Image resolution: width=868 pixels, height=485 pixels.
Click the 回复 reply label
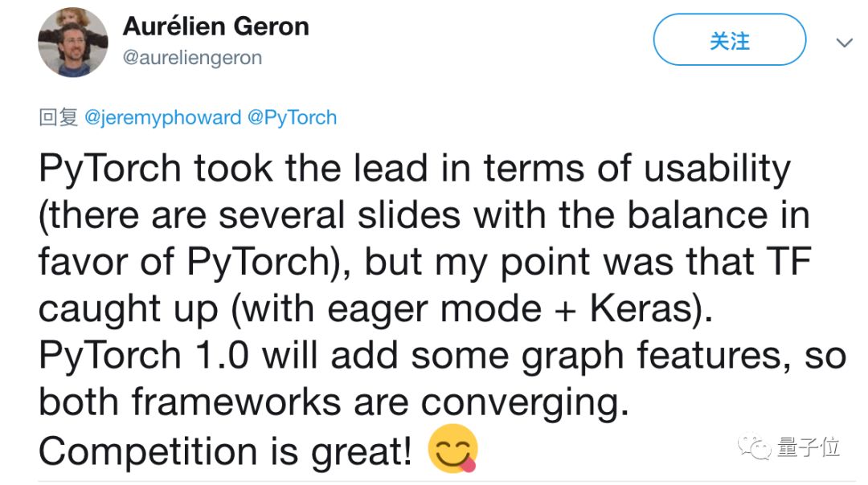[58, 117]
